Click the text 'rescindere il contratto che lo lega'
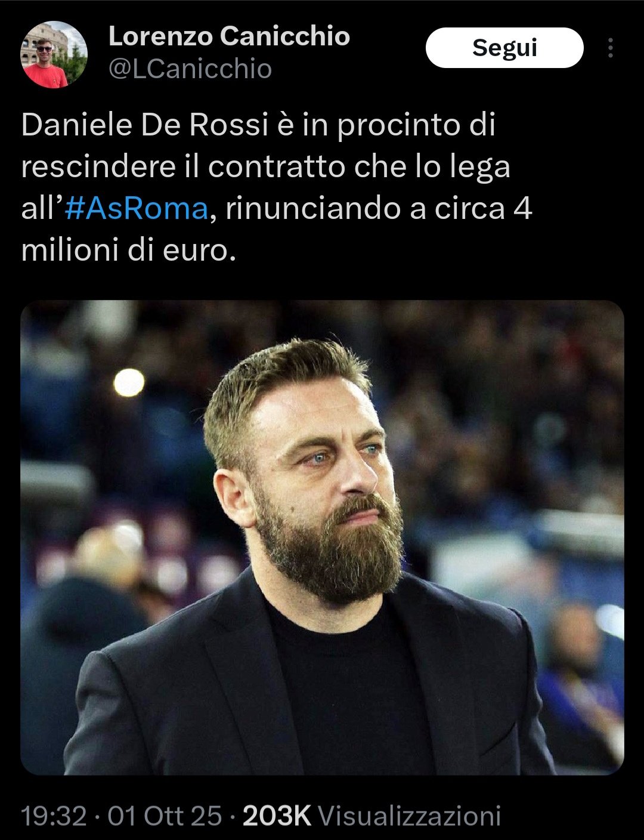644x840 pixels. pyautogui.click(x=266, y=167)
